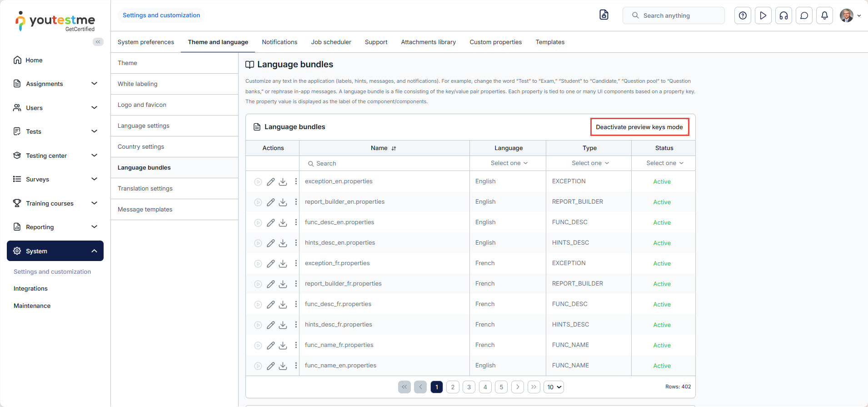Open the Language filter dropdown
Image resolution: width=868 pixels, height=407 pixels.
[509, 163]
